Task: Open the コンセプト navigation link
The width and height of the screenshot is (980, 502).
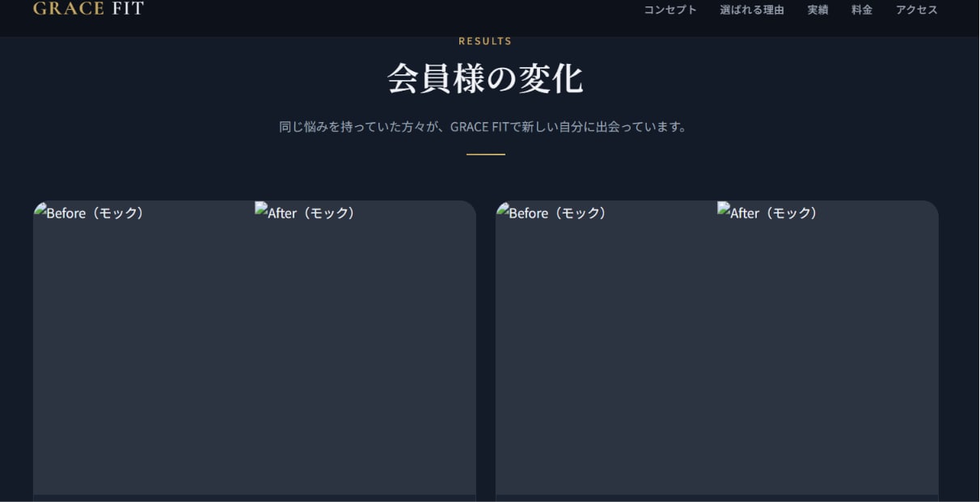Action: [670, 10]
